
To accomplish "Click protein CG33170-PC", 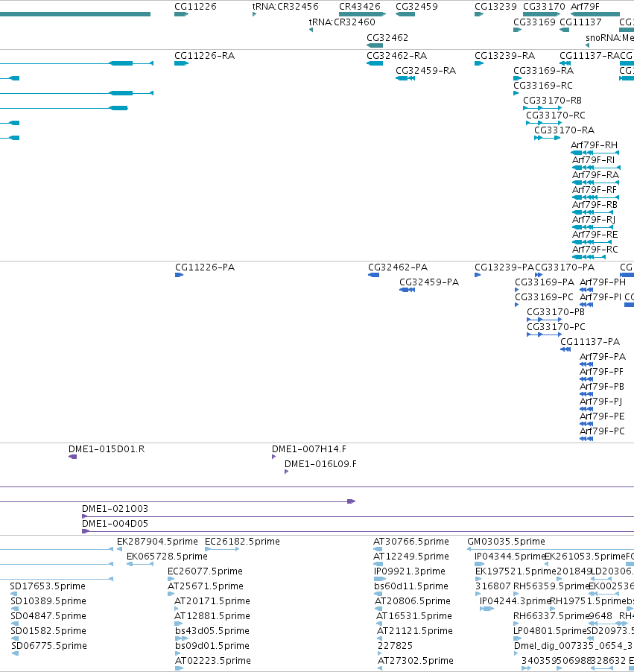I will point(544,335).
